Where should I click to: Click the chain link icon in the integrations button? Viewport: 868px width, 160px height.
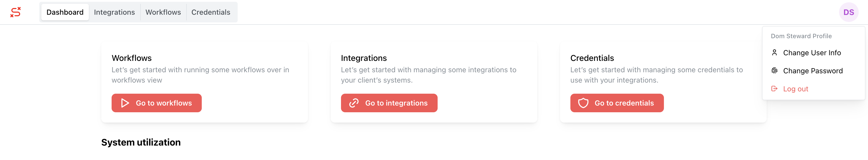click(x=354, y=103)
